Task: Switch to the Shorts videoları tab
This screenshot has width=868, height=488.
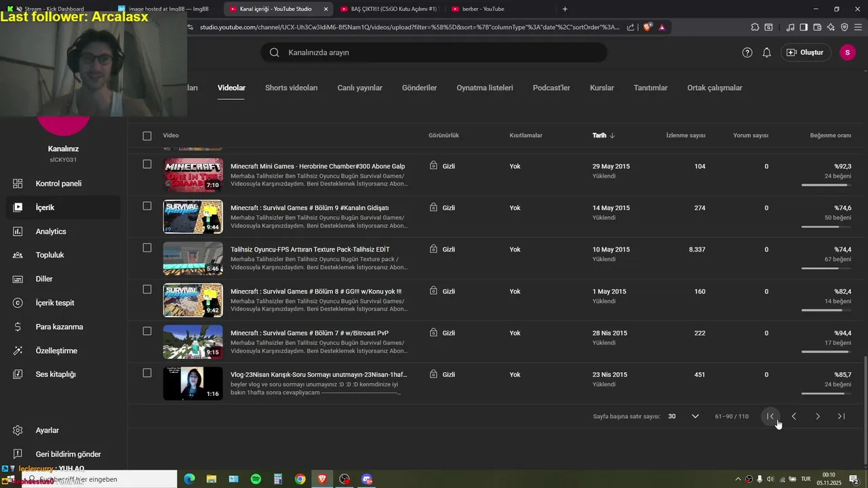Action: point(292,88)
